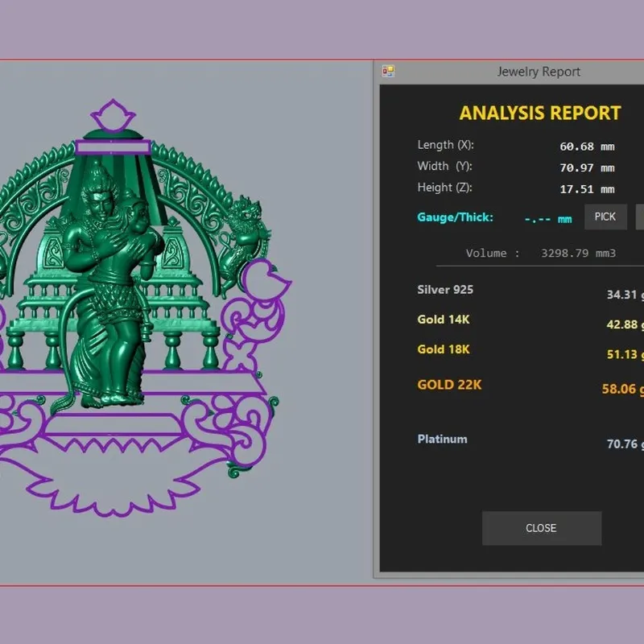Select the purple lotus curve atop the model

[113, 115]
